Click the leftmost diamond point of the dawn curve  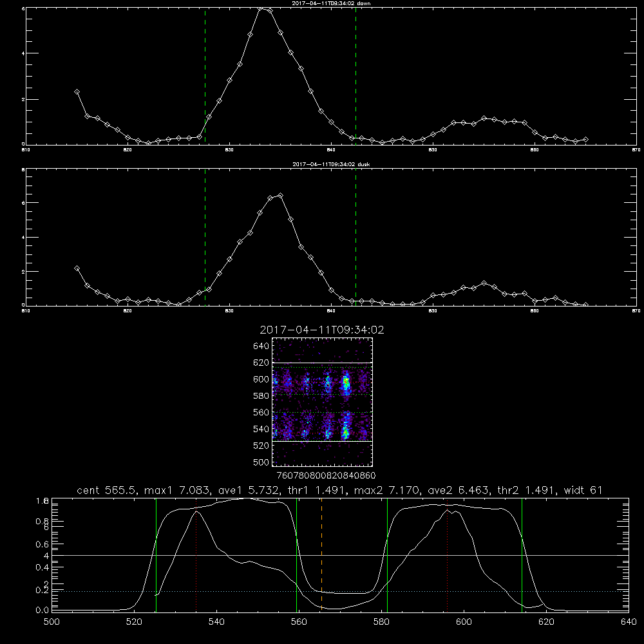(77, 92)
